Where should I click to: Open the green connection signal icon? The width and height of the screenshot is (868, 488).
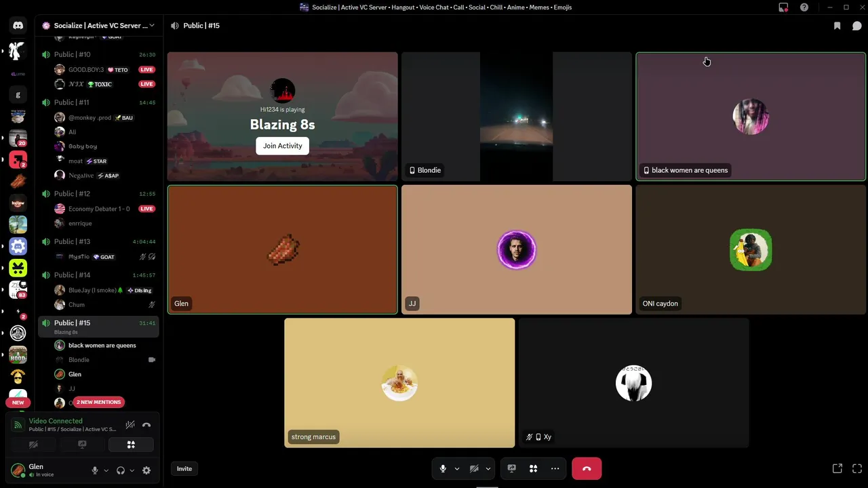point(18,425)
